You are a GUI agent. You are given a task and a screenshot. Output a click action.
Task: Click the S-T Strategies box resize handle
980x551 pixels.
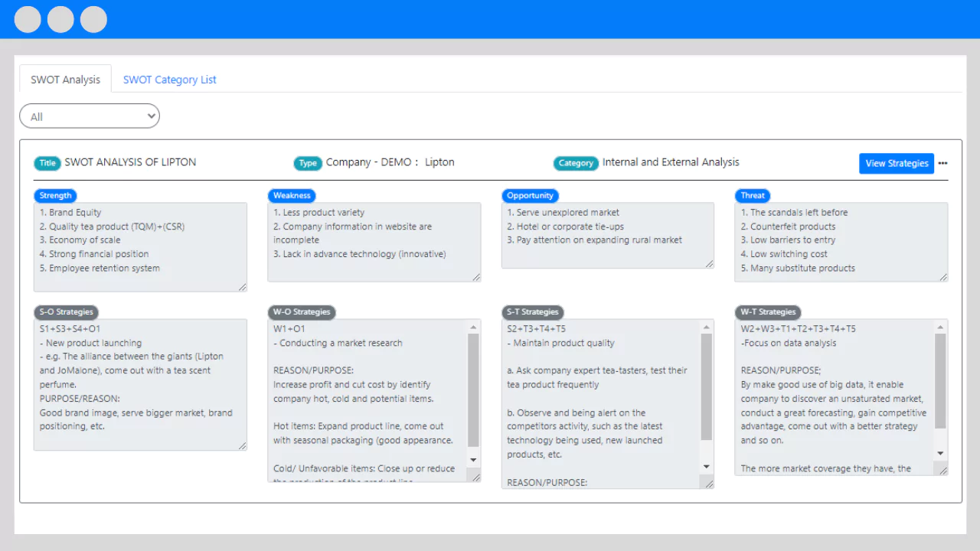pos(710,484)
